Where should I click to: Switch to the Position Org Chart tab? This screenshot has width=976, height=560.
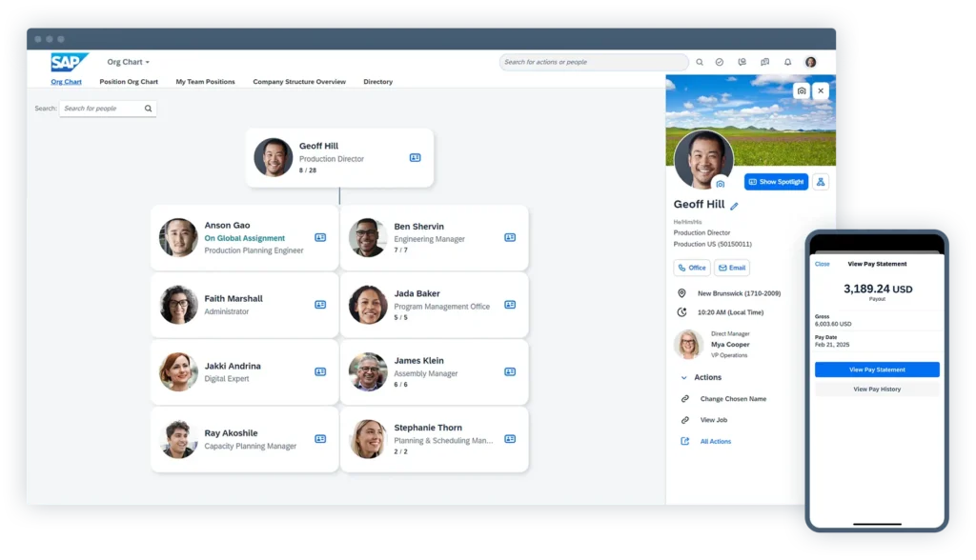point(129,82)
